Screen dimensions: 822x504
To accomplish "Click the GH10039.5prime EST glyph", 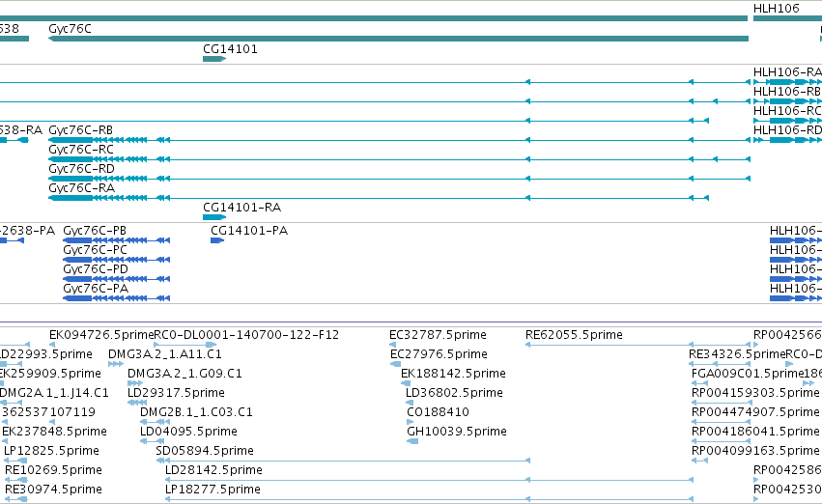I will tap(412, 441).
